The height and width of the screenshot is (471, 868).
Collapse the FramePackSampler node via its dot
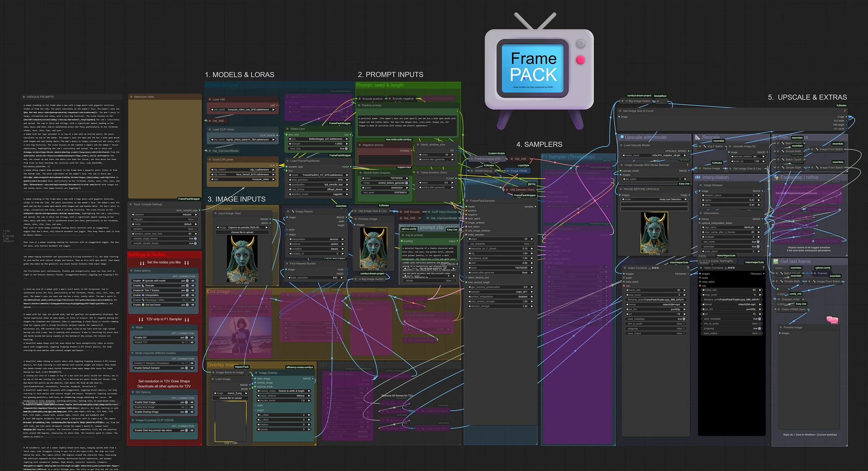(x=467, y=201)
